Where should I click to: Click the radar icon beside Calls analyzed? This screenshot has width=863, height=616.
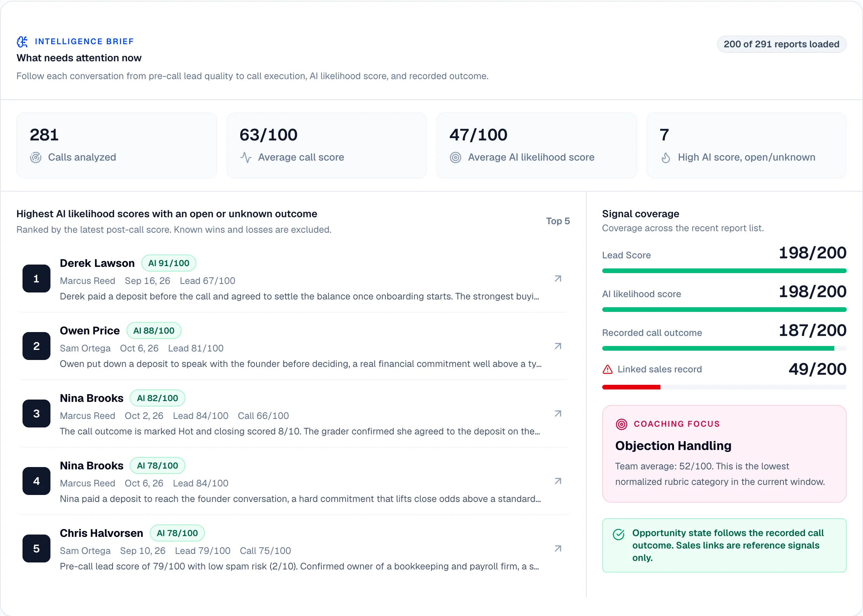pyautogui.click(x=36, y=157)
